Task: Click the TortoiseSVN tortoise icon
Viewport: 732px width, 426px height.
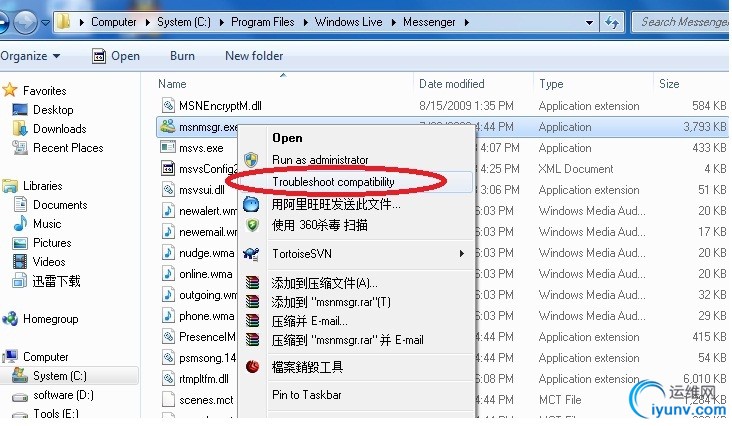Action: click(x=251, y=254)
